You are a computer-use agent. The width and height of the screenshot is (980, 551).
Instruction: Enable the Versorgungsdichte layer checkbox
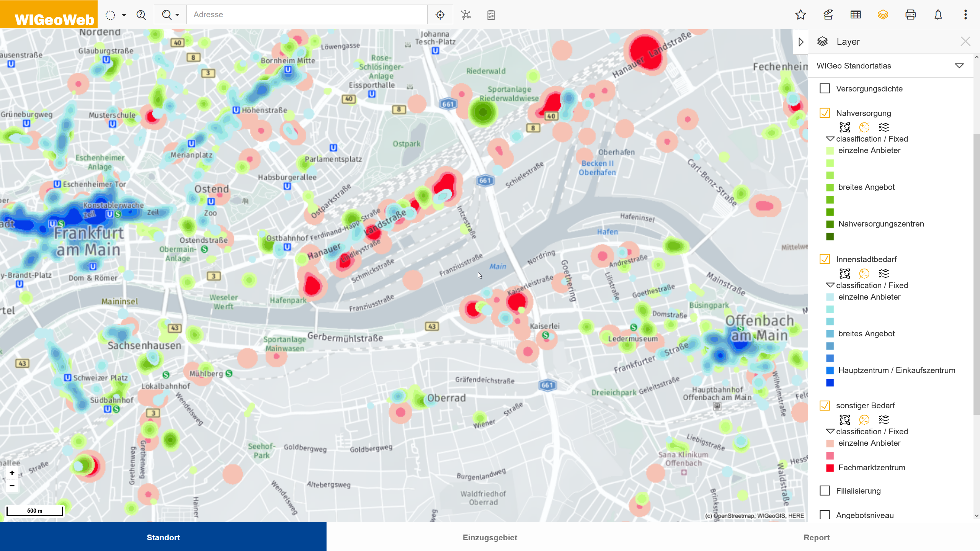pos(825,89)
